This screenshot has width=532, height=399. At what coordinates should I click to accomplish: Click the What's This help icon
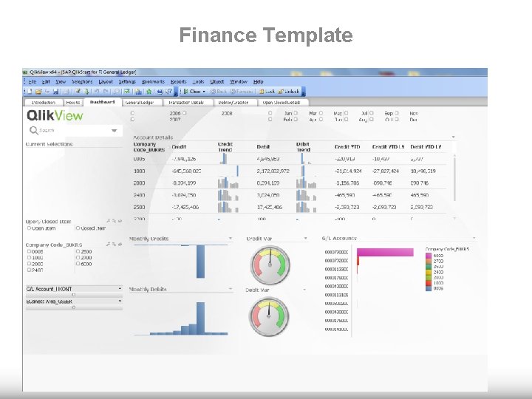point(168,92)
